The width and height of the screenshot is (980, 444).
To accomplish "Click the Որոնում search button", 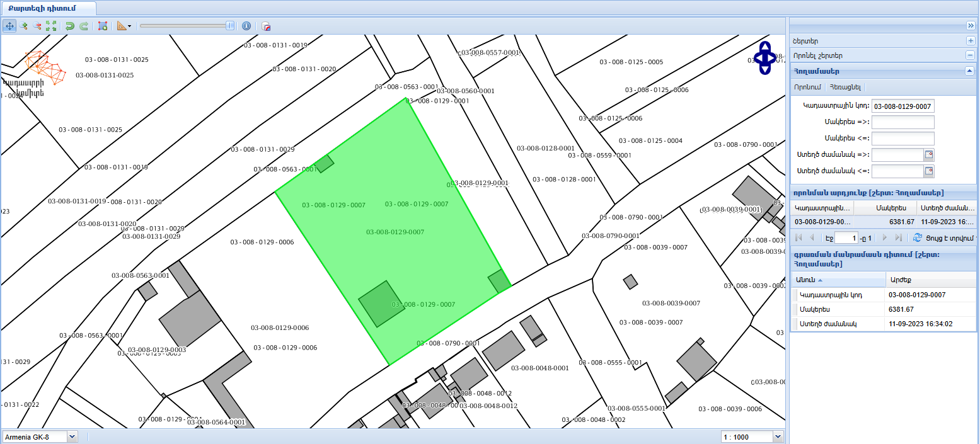I will pos(807,87).
